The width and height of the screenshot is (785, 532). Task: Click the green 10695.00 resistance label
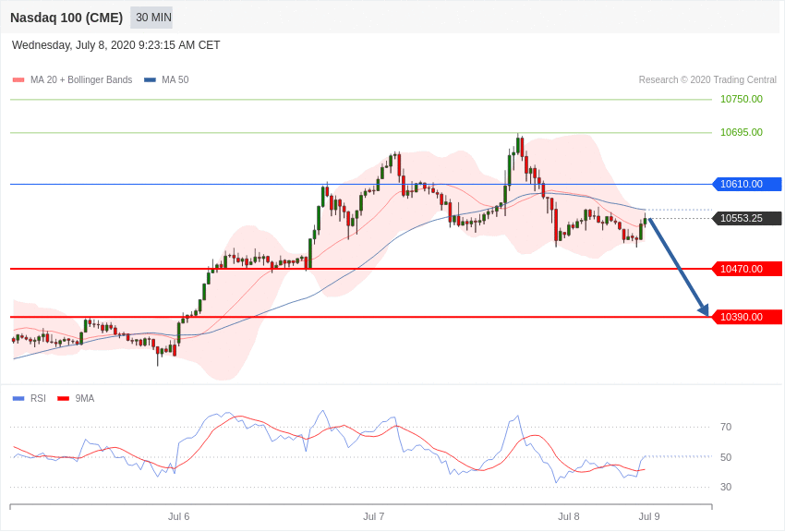(x=742, y=132)
